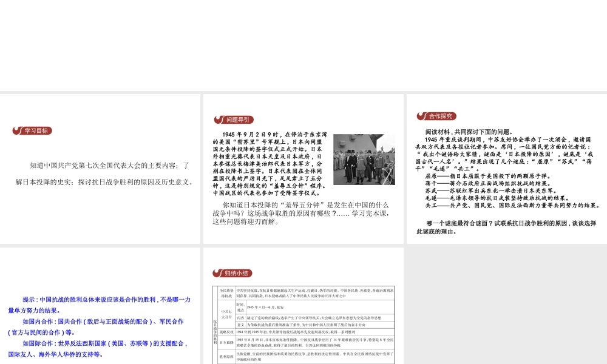Click the 合作探究 header badge
This screenshot has width=607, height=364.
click(x=436, y=116)
